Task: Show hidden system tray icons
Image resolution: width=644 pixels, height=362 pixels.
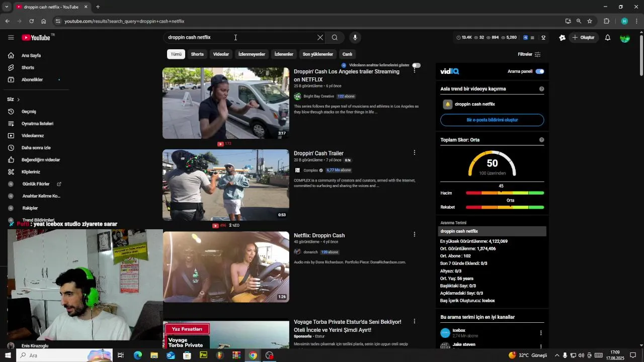Action: click(x=557, y=355)
